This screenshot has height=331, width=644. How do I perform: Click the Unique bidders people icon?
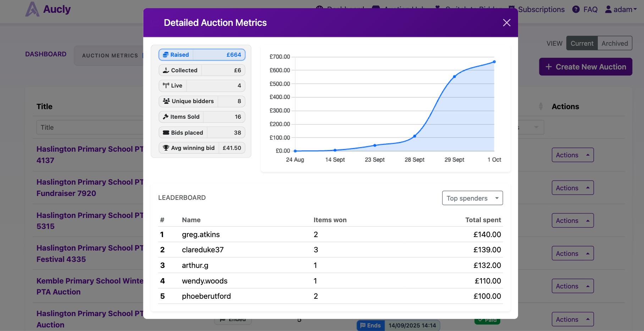[166, 101]
